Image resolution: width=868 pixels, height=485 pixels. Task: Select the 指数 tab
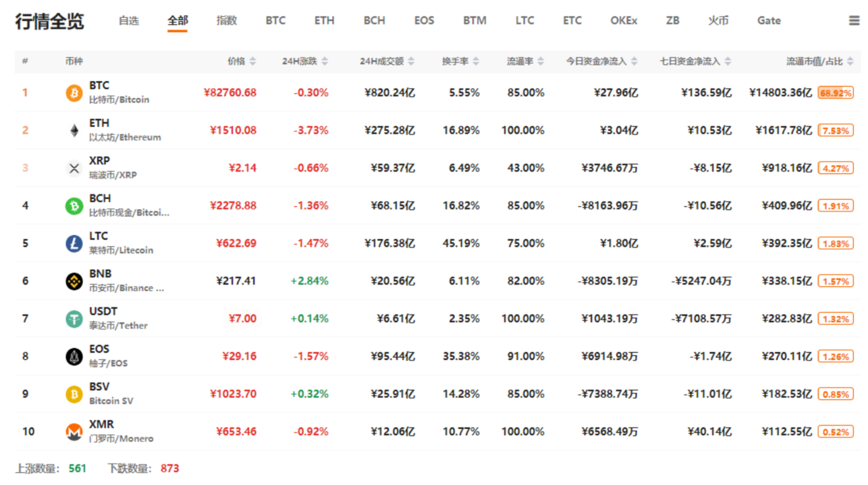[227, 21]
